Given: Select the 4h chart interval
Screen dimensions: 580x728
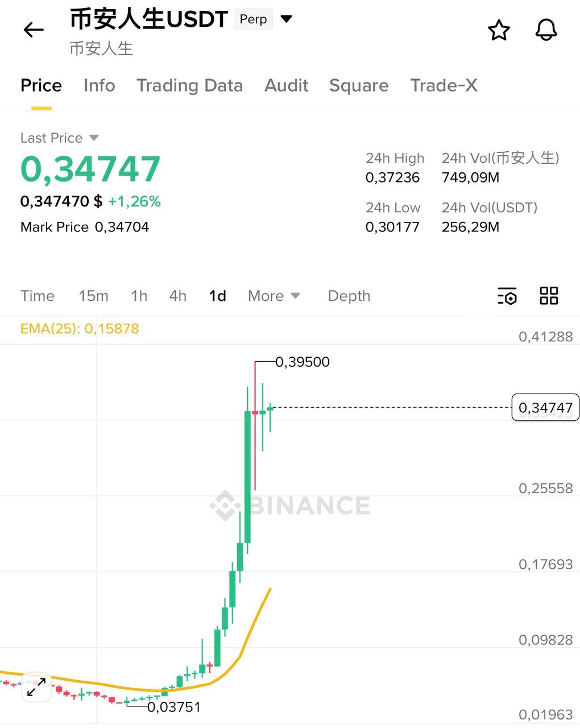Looking at the screenshot, I should [x=177, y=296].
